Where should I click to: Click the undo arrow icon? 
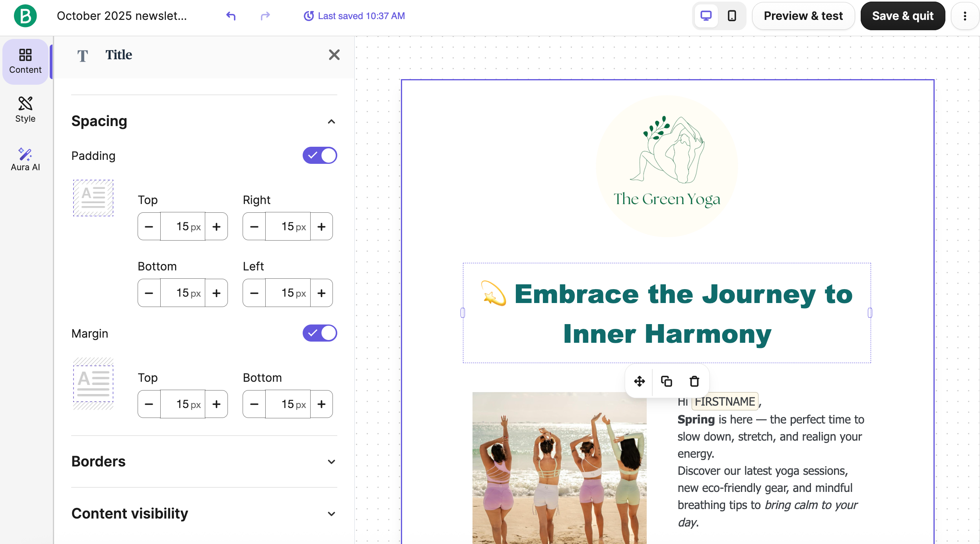[x=231, y=16]
